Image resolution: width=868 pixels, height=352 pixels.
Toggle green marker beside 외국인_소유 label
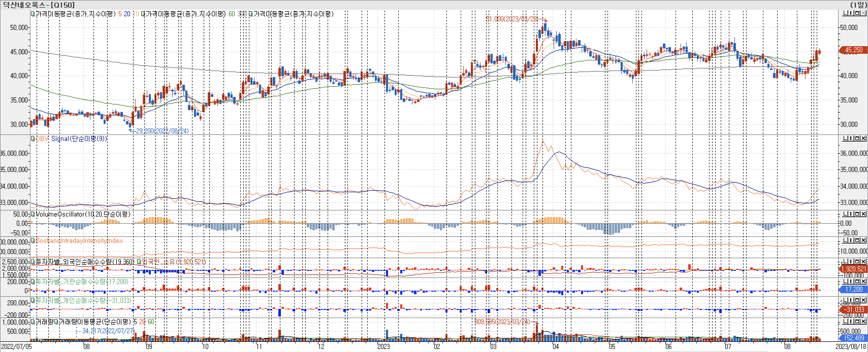coord(139,261)
